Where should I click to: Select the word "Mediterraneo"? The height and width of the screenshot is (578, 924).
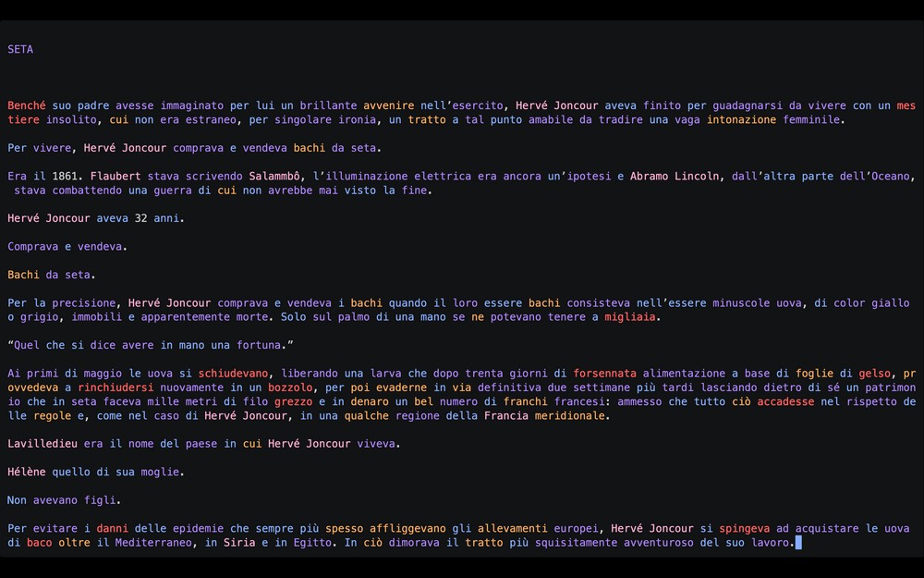point(153,543)
